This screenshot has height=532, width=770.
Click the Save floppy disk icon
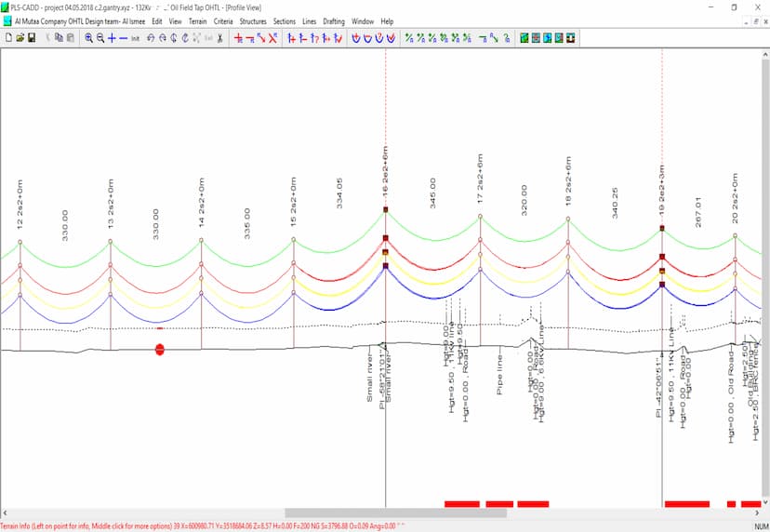[32, 38]
